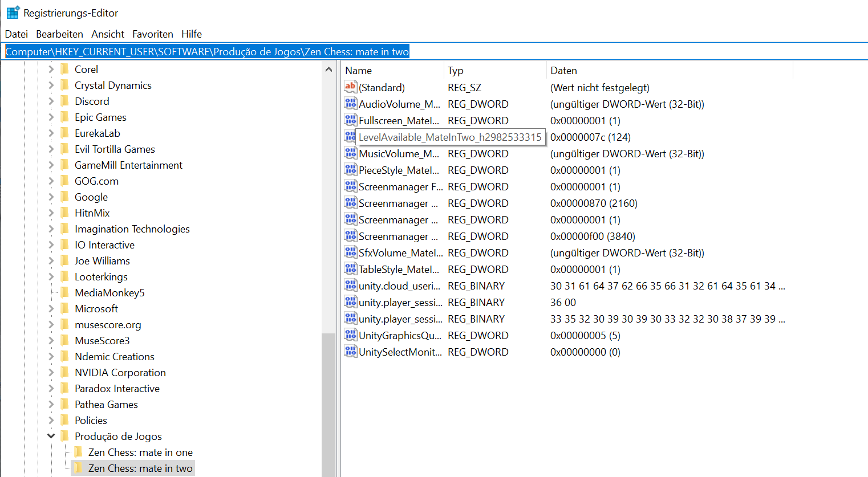Image resolution: width=868 pixels, height=477 pixels.
Task: Open the Datei menu
Action: click(x=17, y=34)
